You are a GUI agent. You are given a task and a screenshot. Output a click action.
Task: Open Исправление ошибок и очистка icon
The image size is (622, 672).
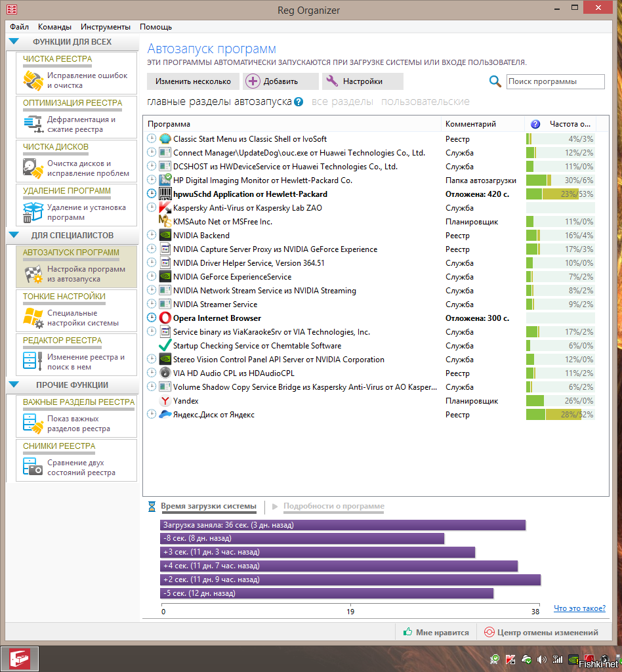click(33, 80)
